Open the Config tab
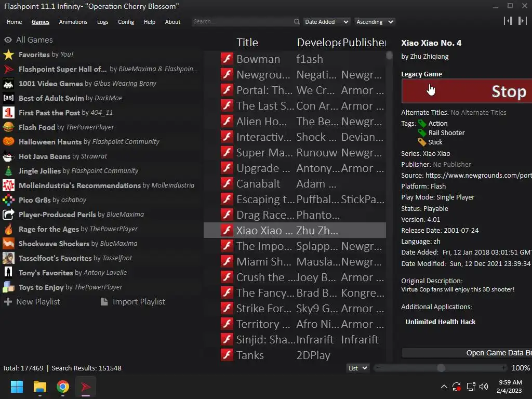Viewport: 532px width, 399px height. point(126,22)
